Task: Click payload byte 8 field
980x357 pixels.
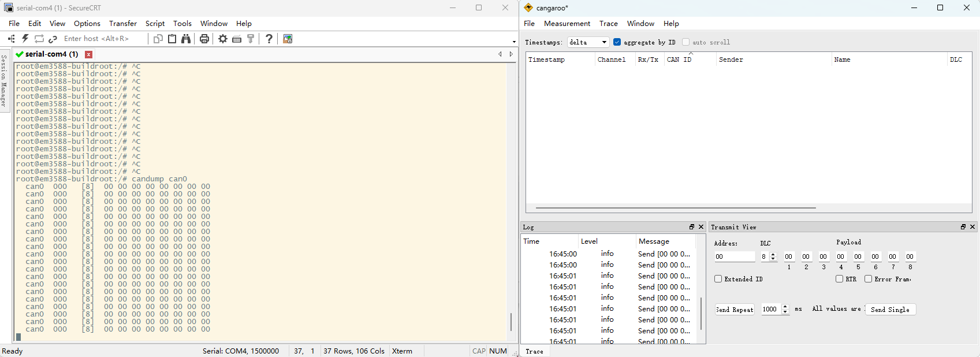Action: click(x=910, y=256)
